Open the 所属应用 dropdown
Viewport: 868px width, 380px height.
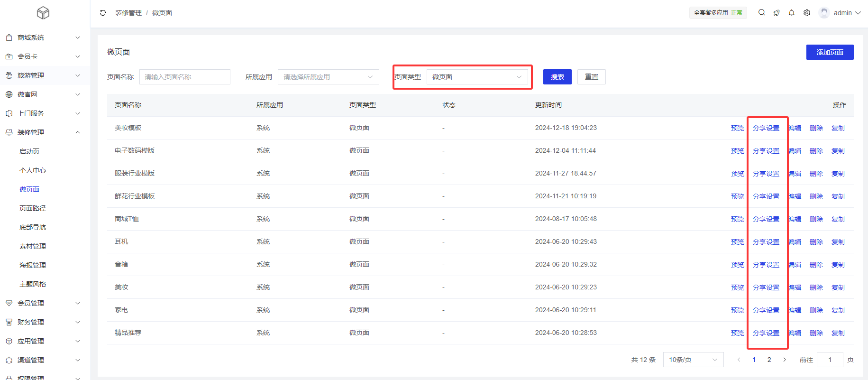(328, 77)
